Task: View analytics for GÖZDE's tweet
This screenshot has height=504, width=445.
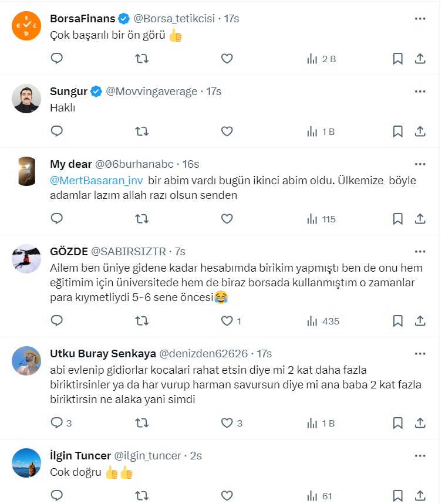Action: click(x=323, y=321)
